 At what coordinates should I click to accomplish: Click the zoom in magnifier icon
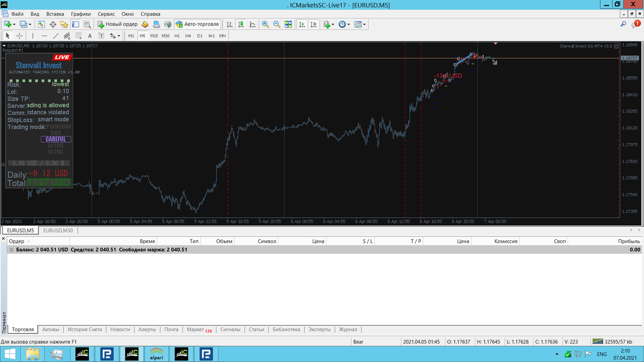click(x=265, y=24)
